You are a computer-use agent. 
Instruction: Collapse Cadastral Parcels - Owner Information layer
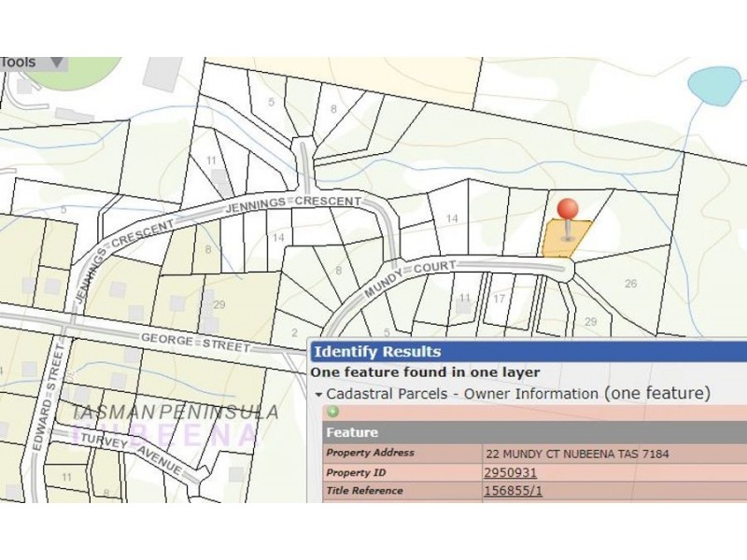(318, 395)
